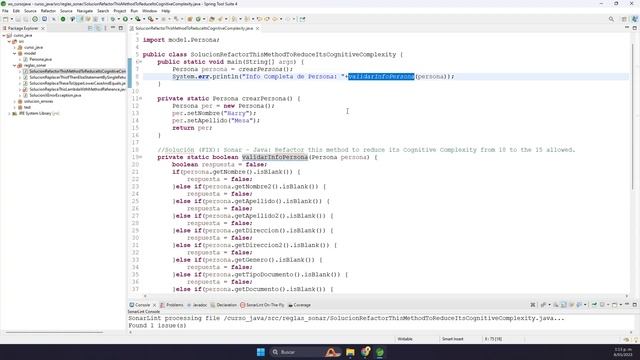Minimize the Console panel

627,304
